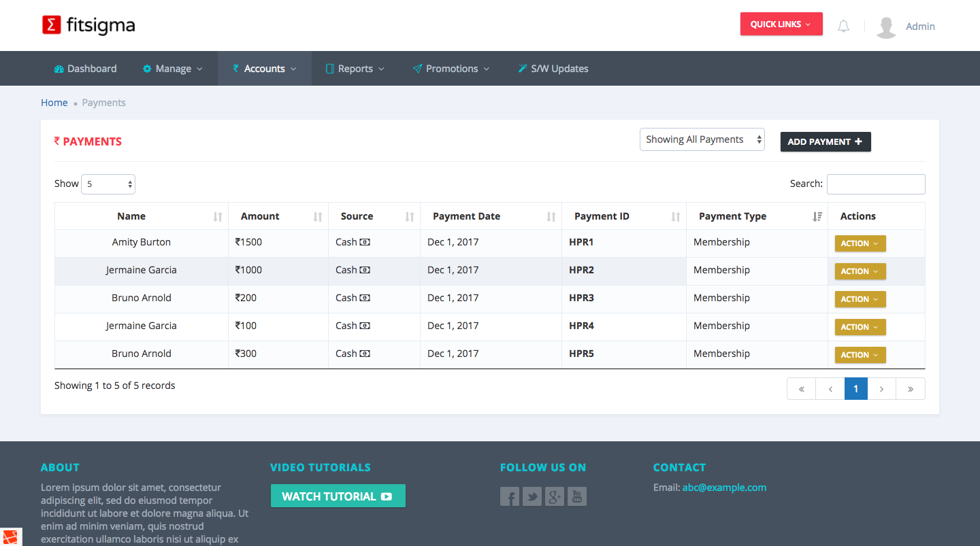The width and height of the screenshot is (980, 546).
Task: Expand Action dropdown for payment HPR1
Action: pos(860,243)
